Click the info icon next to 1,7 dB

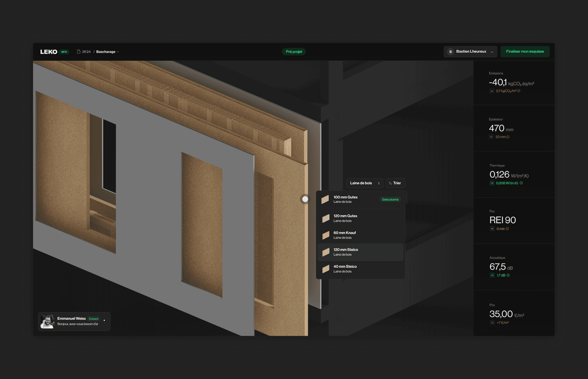(x=508, y=275)
